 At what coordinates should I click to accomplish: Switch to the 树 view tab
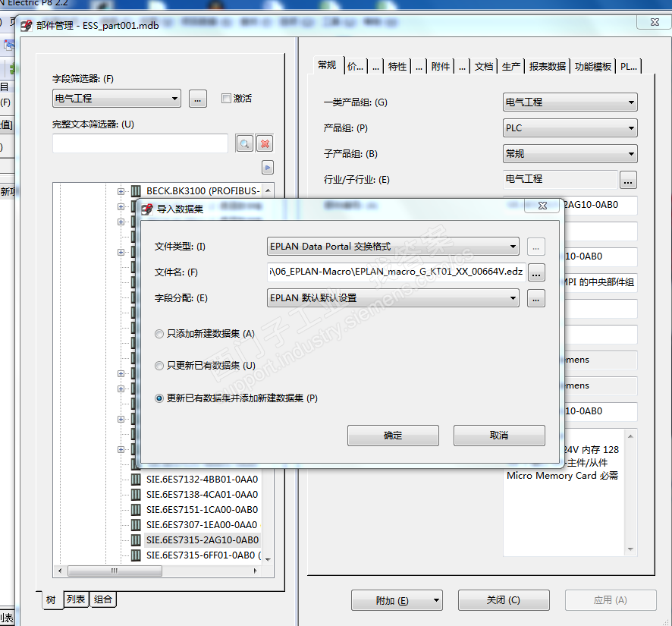[51, 599]
